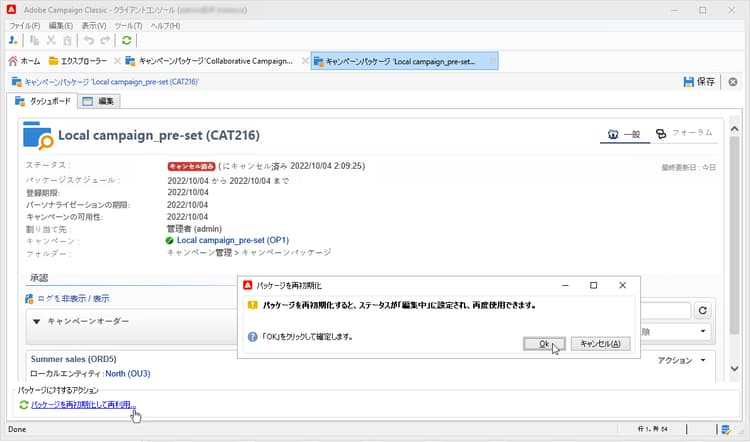750x442 pixels.
Task: Open the ヘルプ(H) menu
Action: tap(165, 26)
